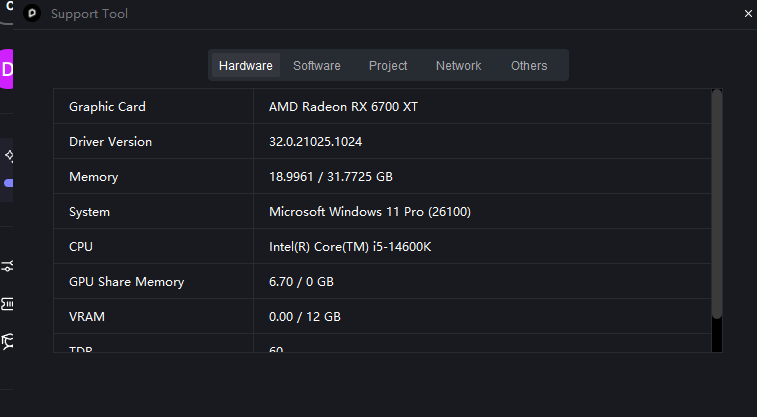Click the Graphic Card value AMD Radeon

click(x=343, y=107)
